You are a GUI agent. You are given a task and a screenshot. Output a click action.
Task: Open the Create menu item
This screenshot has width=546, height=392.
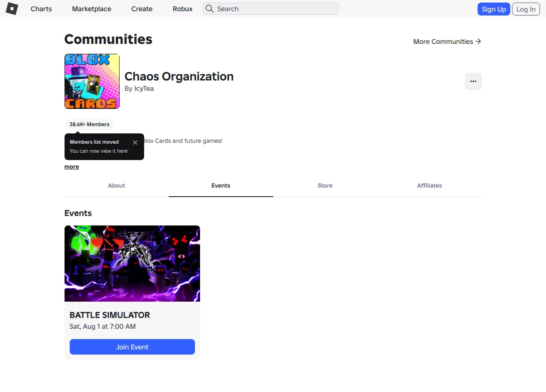tap(142, 9)
